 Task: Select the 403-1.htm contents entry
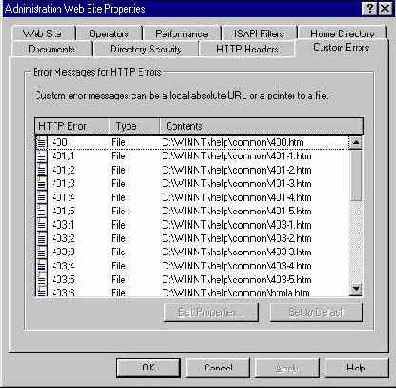pos(237,225)
